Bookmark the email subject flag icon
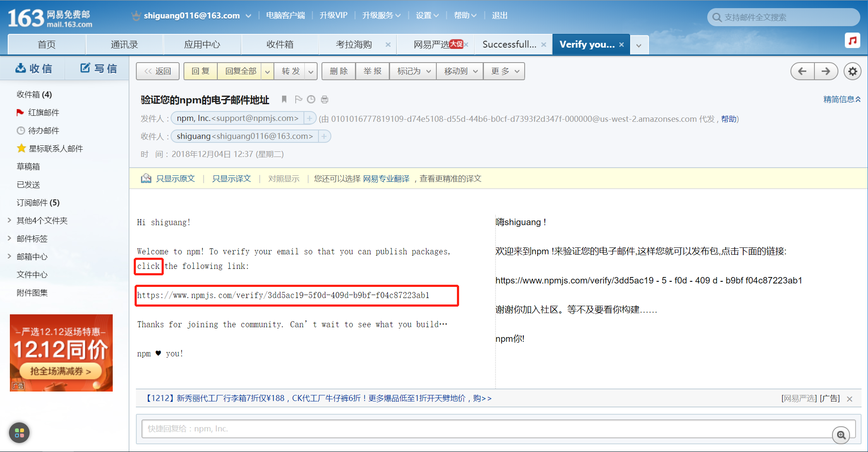 click(284, 99)
